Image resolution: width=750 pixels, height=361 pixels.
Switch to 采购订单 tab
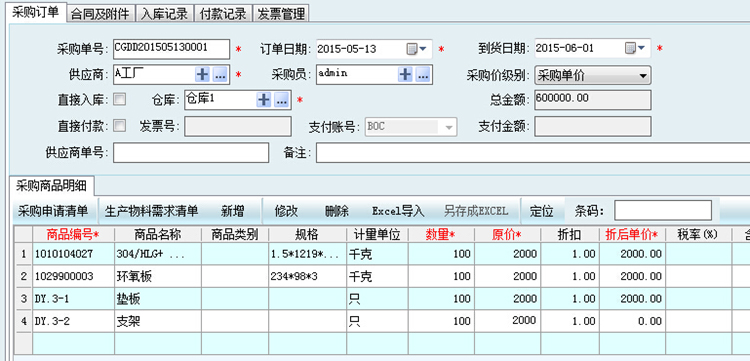pyautogui.click(x=35, y=12)
